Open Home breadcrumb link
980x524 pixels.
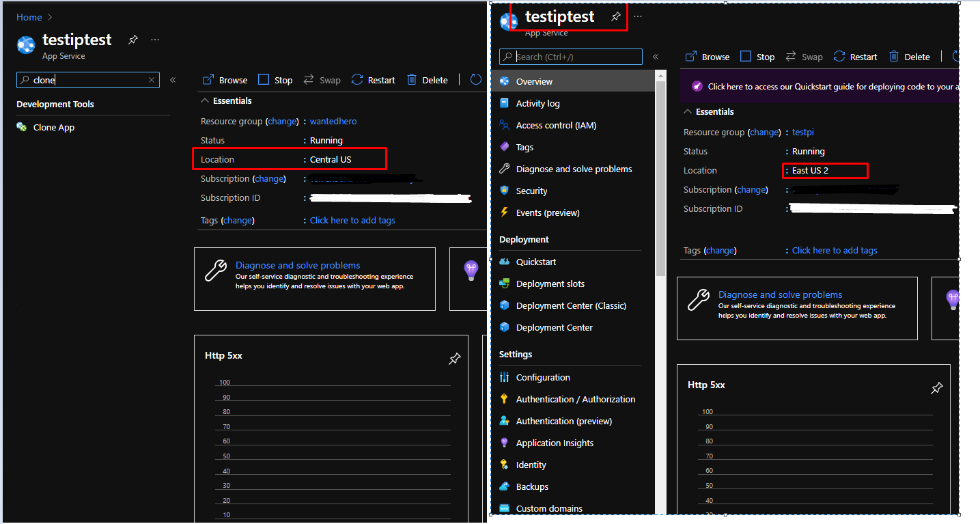pyautogui.click(x=29, y=17)
